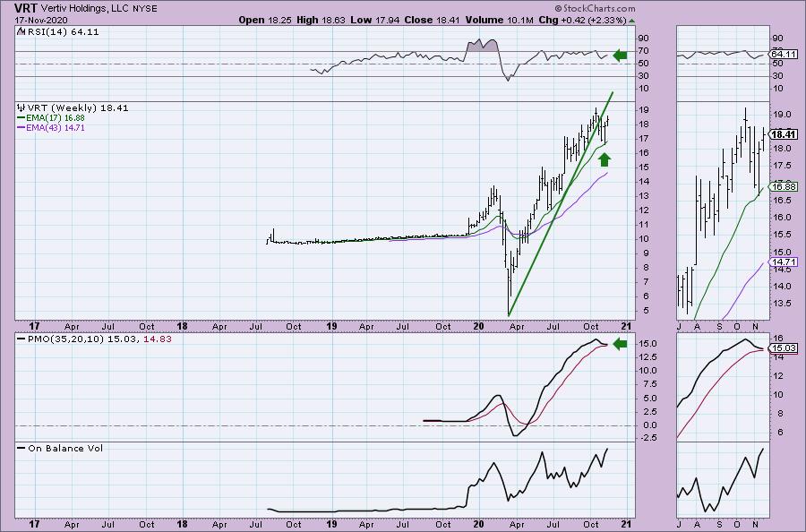The width and height of the screenshot is (806, 532).
Task: Click the black line swatch before On Balance Vol
Action: pyautogui.click(x=21, y=448)
